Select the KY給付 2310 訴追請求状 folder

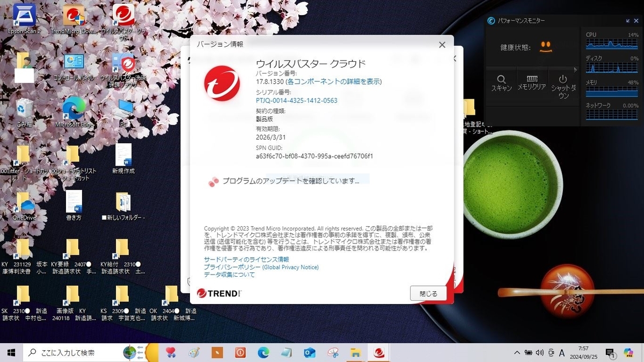122,257
